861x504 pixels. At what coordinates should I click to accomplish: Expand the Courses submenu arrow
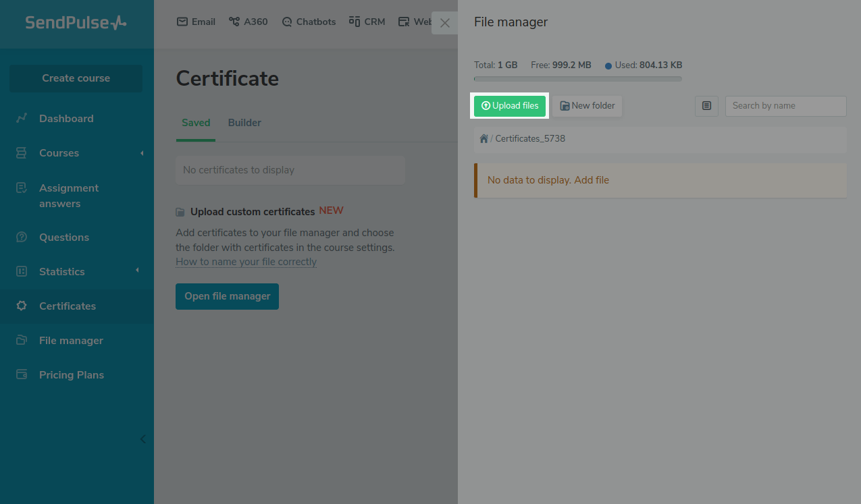142,153
